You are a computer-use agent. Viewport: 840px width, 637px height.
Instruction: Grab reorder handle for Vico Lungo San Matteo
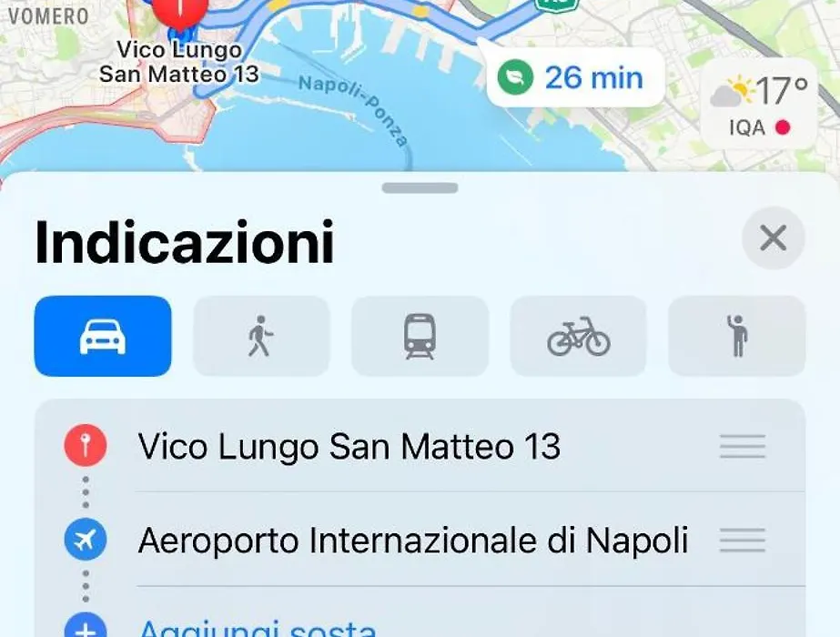click(x=743, y=446)
